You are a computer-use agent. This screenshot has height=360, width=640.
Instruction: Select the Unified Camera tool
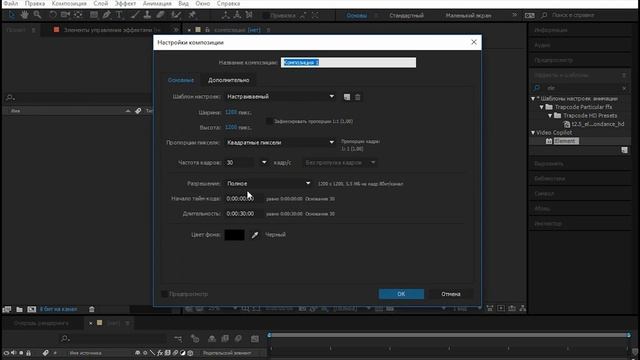coord(65,15)
